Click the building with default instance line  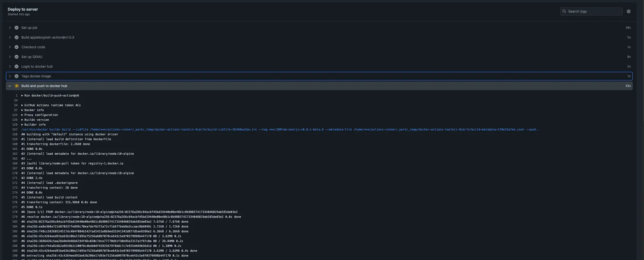point(70,134)
